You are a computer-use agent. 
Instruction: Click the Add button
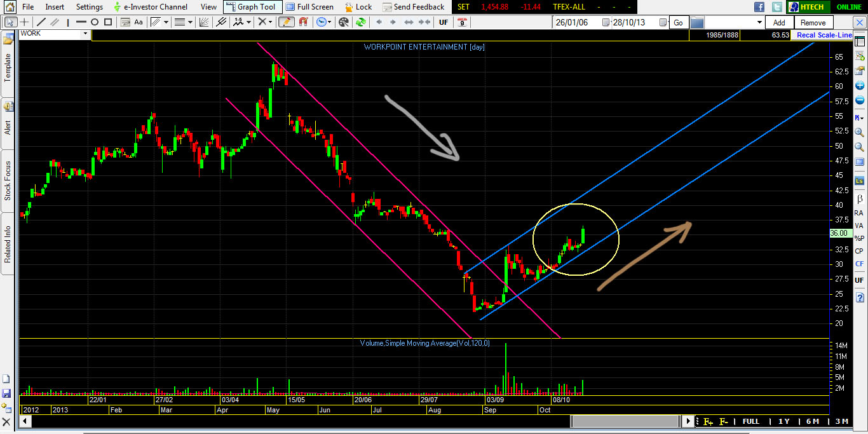pyautogui.click(x=779, y=23)
